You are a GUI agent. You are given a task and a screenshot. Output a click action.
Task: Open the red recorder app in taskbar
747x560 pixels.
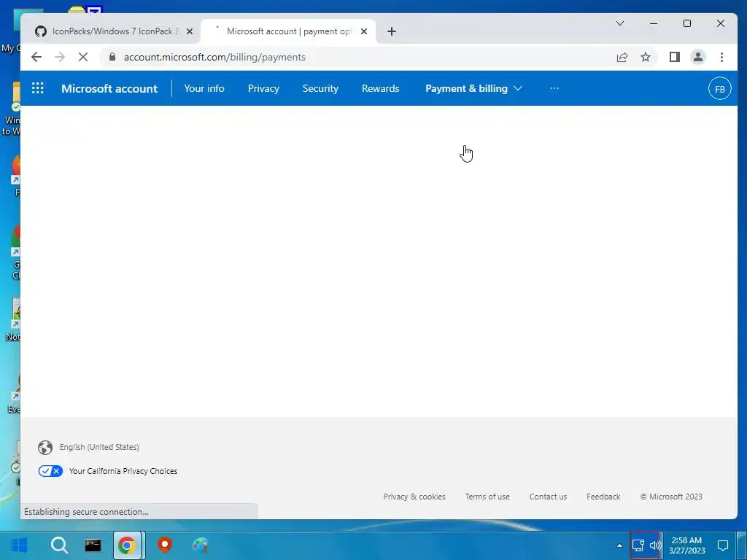point(165,545)
